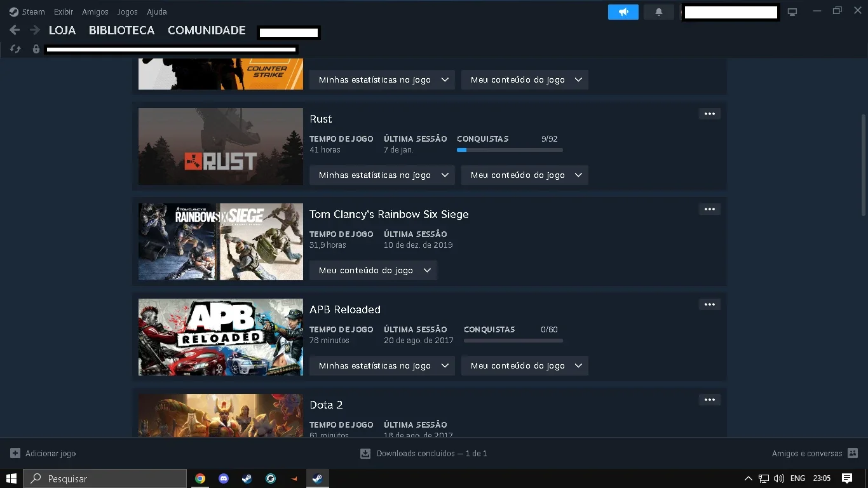
Task: Open Windows action center notifications
Action: tap(847, 478)
